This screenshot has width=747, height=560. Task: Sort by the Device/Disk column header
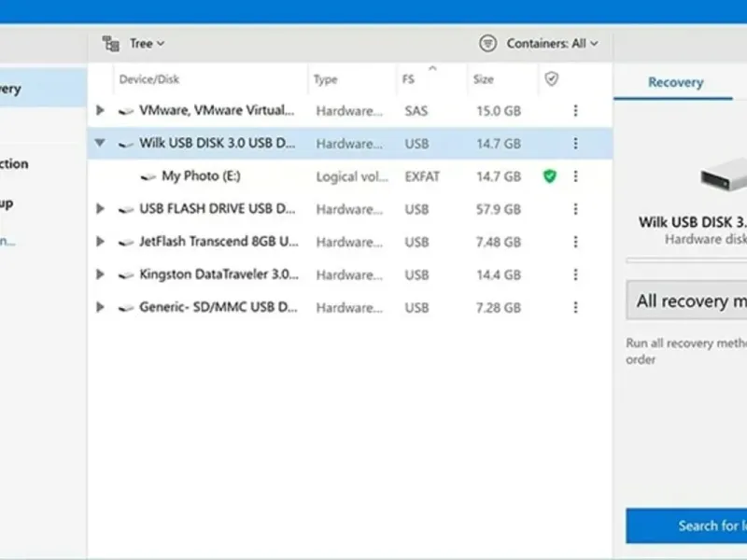pos(149,79)
